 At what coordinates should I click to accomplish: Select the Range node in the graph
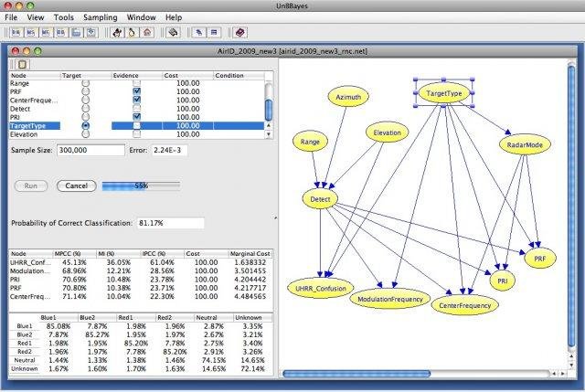click(x=310, y=142)
